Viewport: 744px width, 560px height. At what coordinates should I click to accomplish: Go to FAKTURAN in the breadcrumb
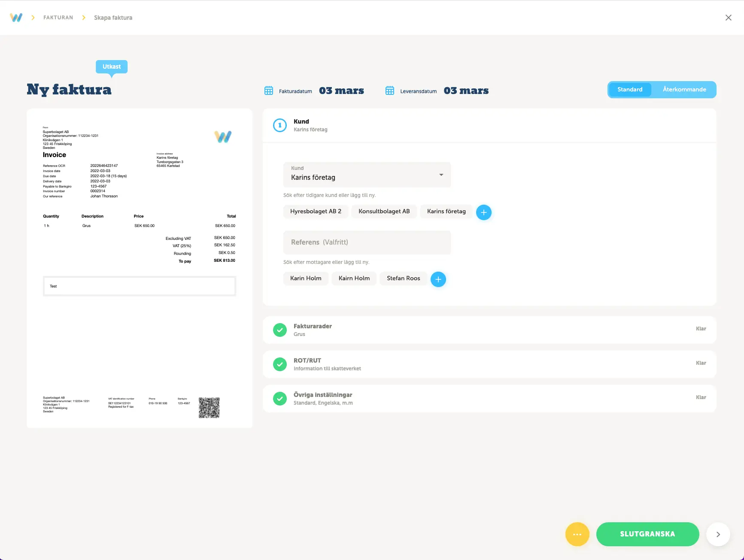pyautogui.click(x=58, y=18)
